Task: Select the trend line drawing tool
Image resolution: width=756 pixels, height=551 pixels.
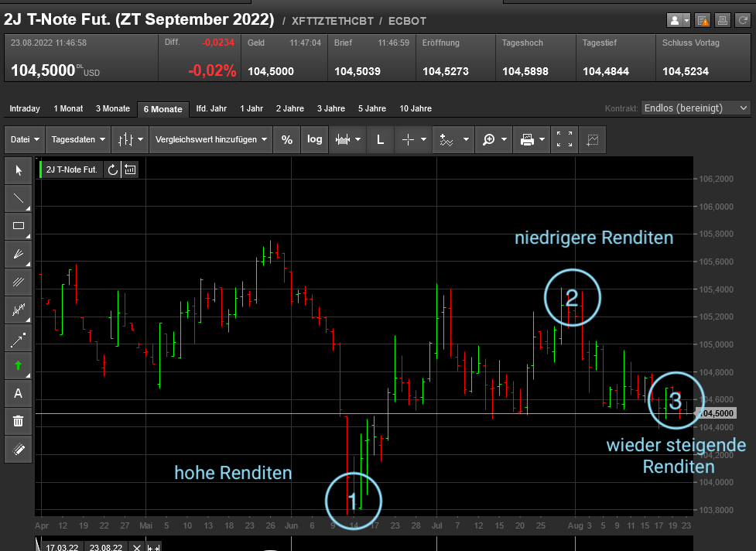Action: (x=19, y=198)
